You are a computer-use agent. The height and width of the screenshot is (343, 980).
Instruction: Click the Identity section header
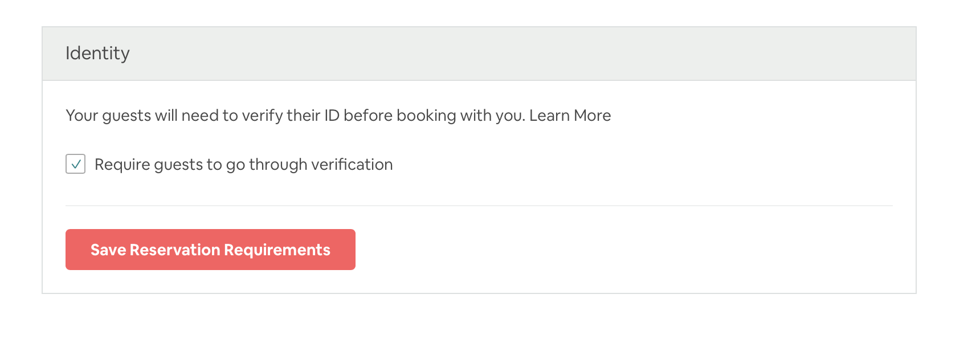click(97, 54)
